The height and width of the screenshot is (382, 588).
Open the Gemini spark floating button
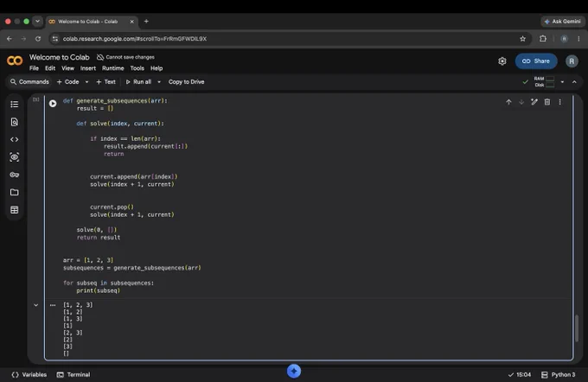294,371
